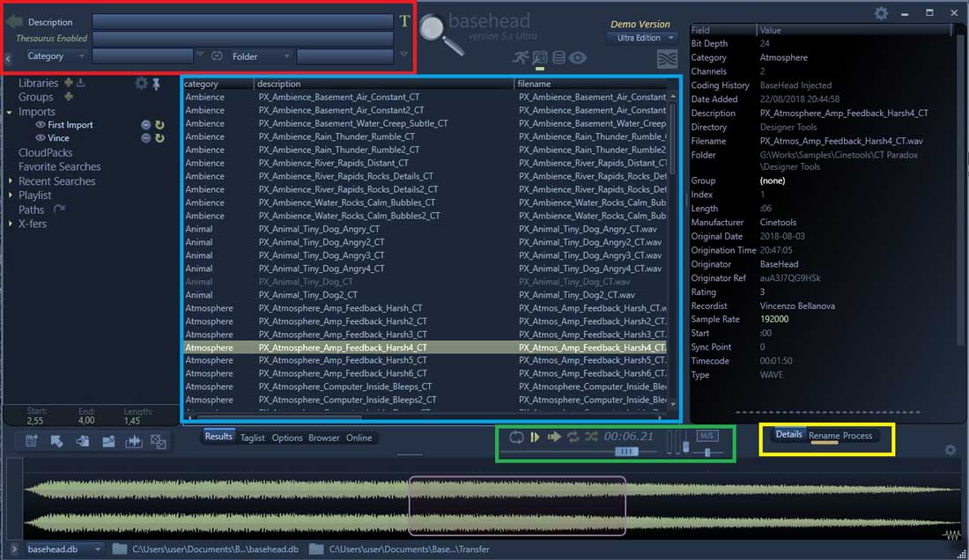The height and width of the screenshot is (560, 969).
Task: Add a new group with the plus icon
Action: pyautogui.click(x=69, y=97)
